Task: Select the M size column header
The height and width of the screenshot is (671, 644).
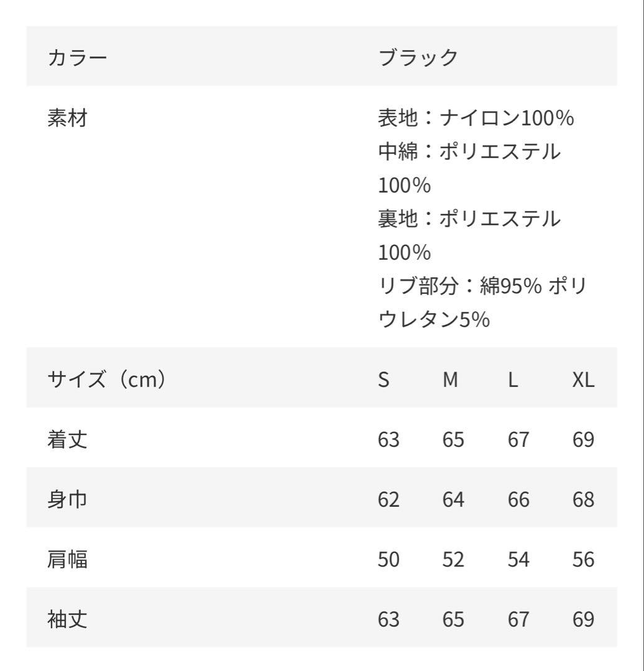Action: click(x=451, y=379)
